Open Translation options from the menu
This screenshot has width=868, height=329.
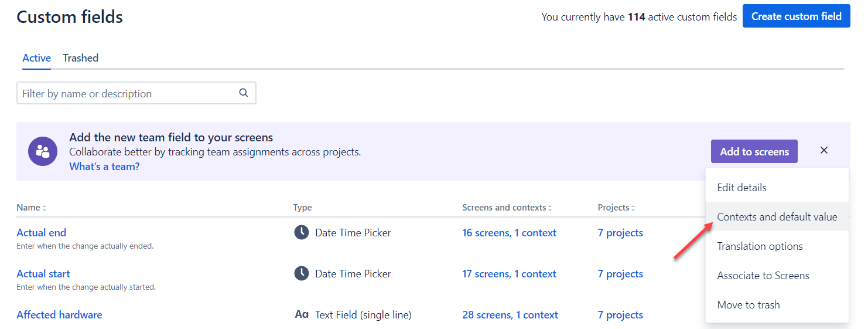[x=777, y=246]
